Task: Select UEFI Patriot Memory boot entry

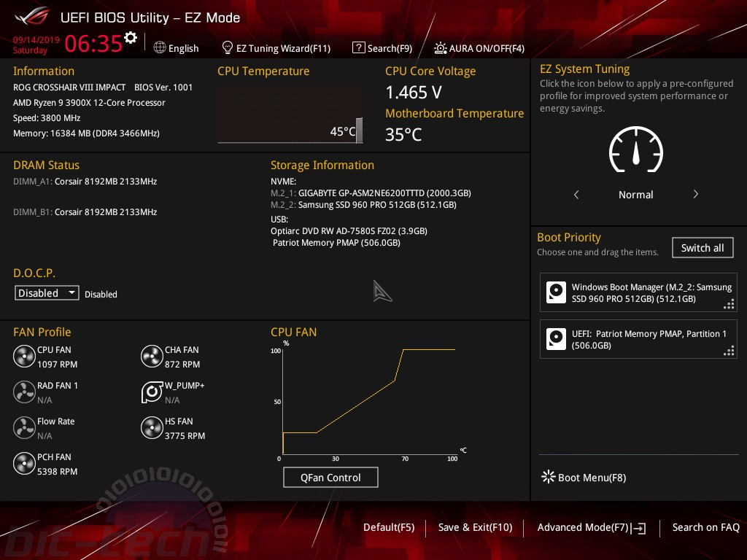Action: pos(638,339)
